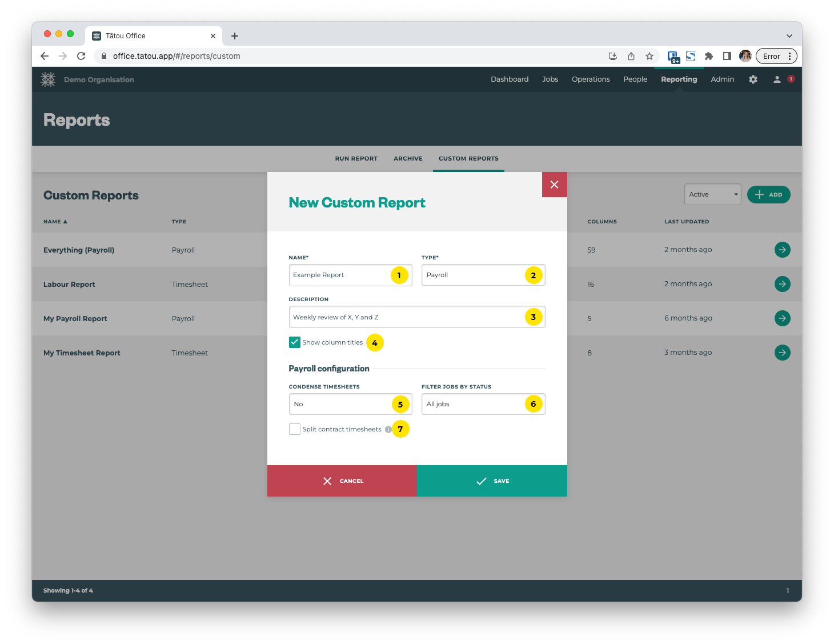Open Everything (Payroll) via its arrow icon
Image resolution: width=834 pixels, height=644 pixels.
(782, 250)
